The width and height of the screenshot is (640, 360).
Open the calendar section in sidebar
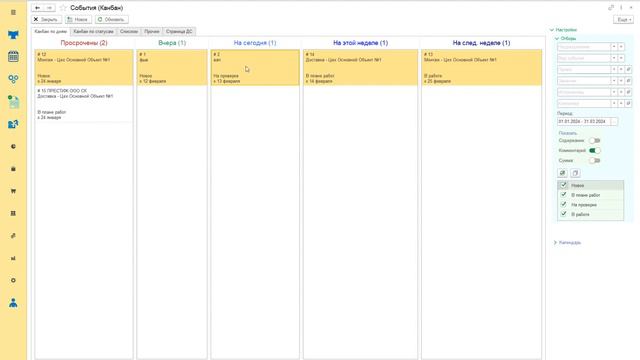(x=13, y=57)
